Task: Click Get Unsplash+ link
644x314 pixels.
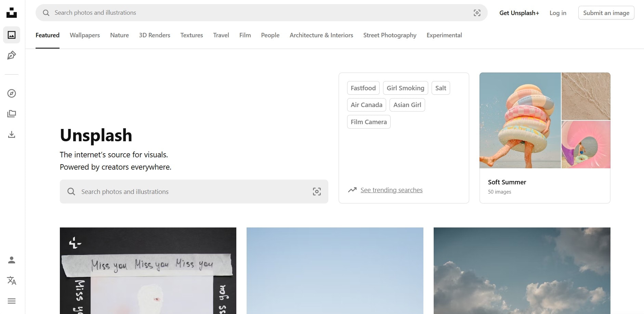Action: click(519, 13)
